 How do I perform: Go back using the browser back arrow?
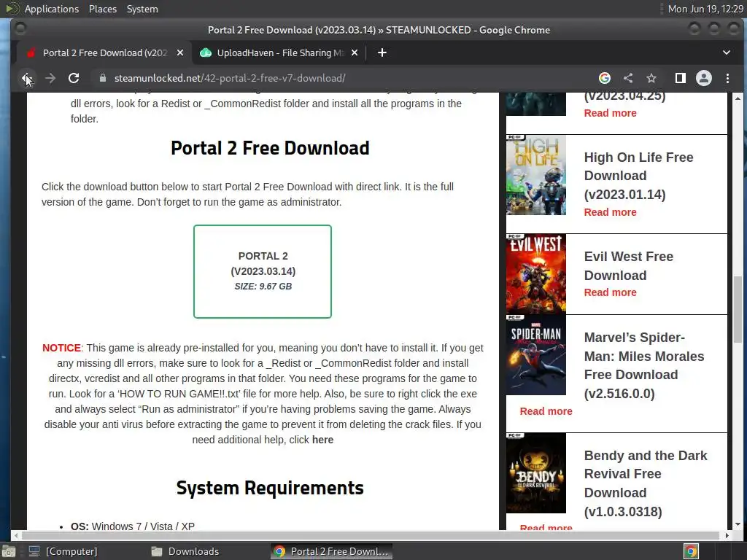click(x=26, y=78)
